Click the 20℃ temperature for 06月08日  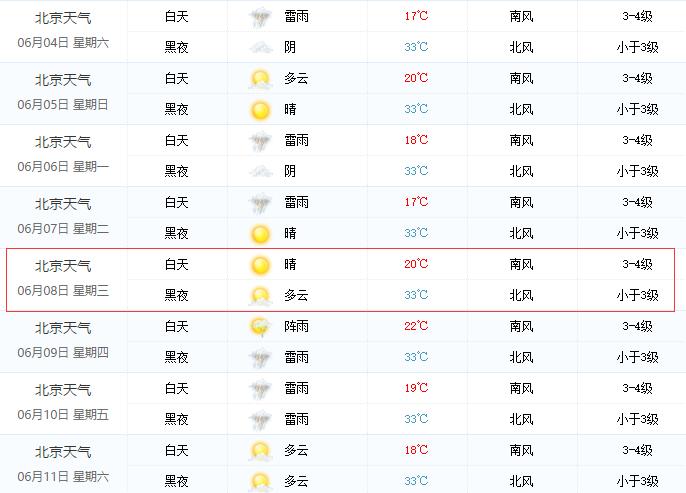(416, 264)
